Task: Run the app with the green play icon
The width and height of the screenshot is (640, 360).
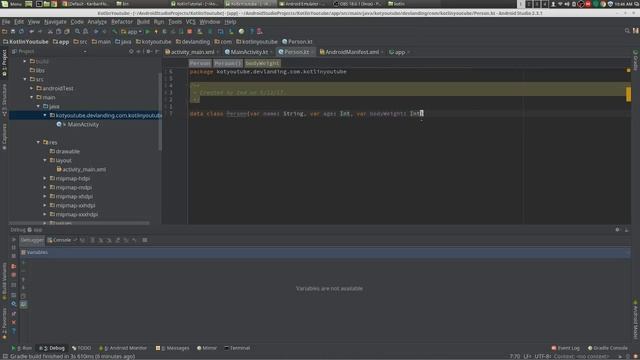Action: [x=148, y=31]
